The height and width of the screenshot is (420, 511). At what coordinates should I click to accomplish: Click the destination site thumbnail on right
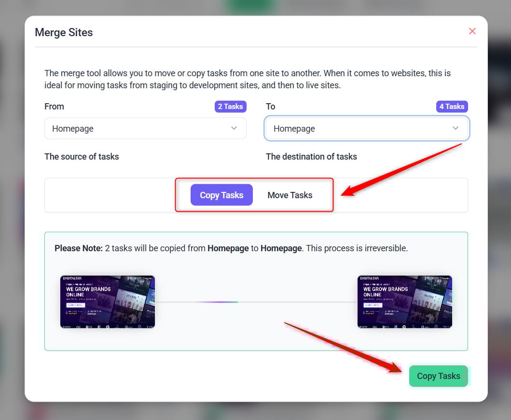(404, 302)
